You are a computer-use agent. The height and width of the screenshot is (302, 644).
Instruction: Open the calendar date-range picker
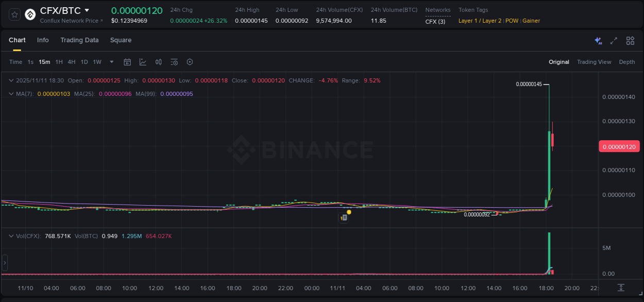coord(127,62)
